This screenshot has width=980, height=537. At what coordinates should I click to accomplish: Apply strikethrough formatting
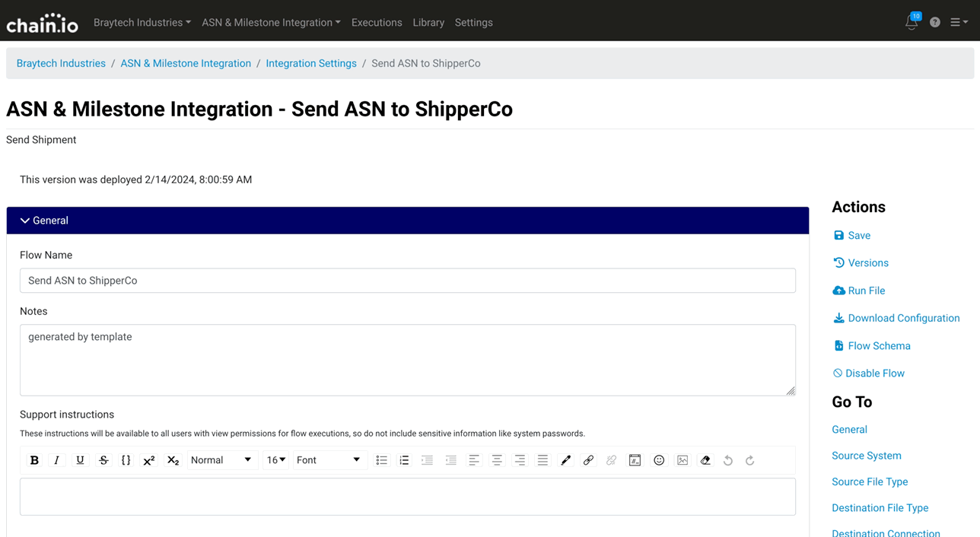point(103,460)
